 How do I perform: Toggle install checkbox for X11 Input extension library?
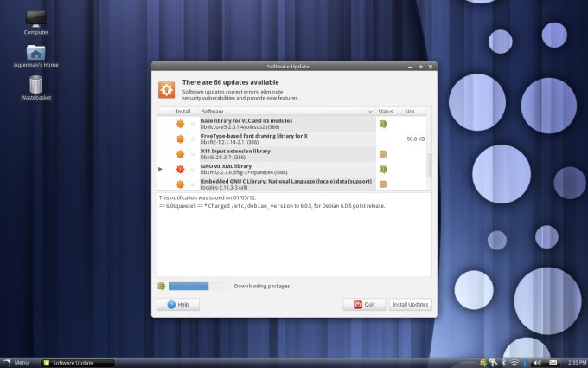(193, 154)
